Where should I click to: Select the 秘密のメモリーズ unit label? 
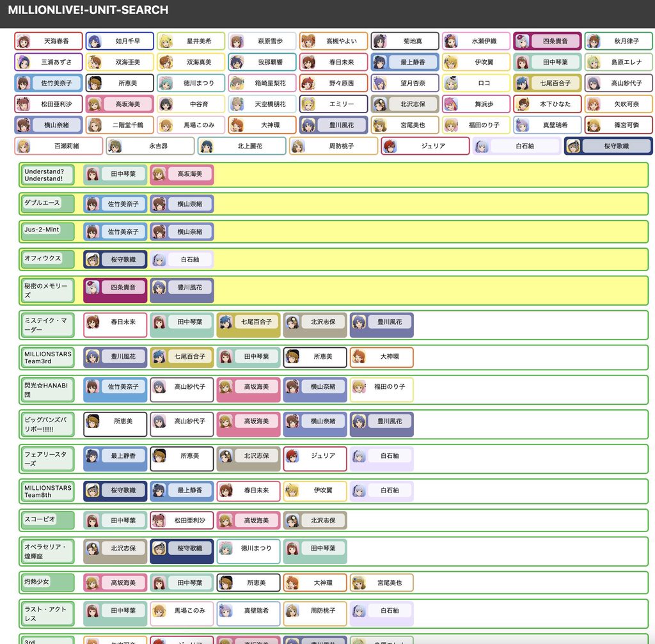coord(47,291)
